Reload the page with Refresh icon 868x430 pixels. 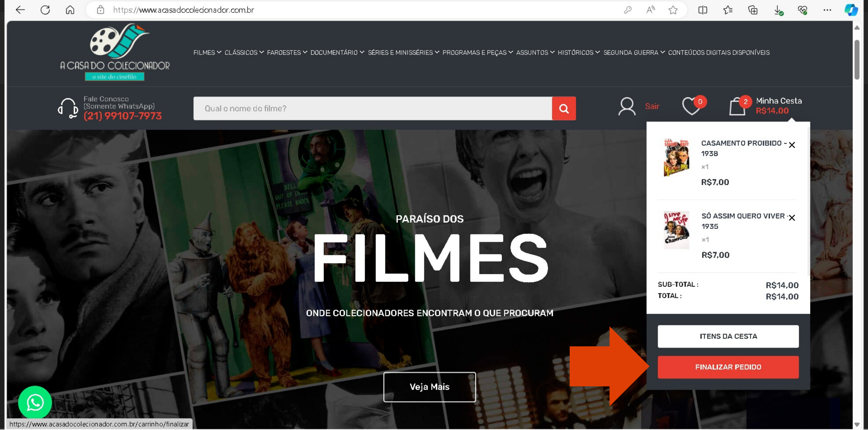coord(45,10)
